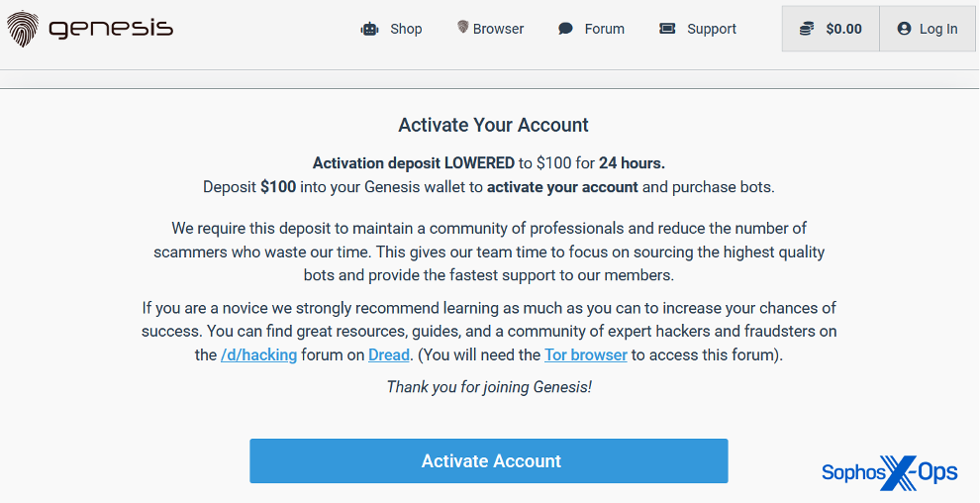Click the speech bubble Forum icon

coord(565,29)
